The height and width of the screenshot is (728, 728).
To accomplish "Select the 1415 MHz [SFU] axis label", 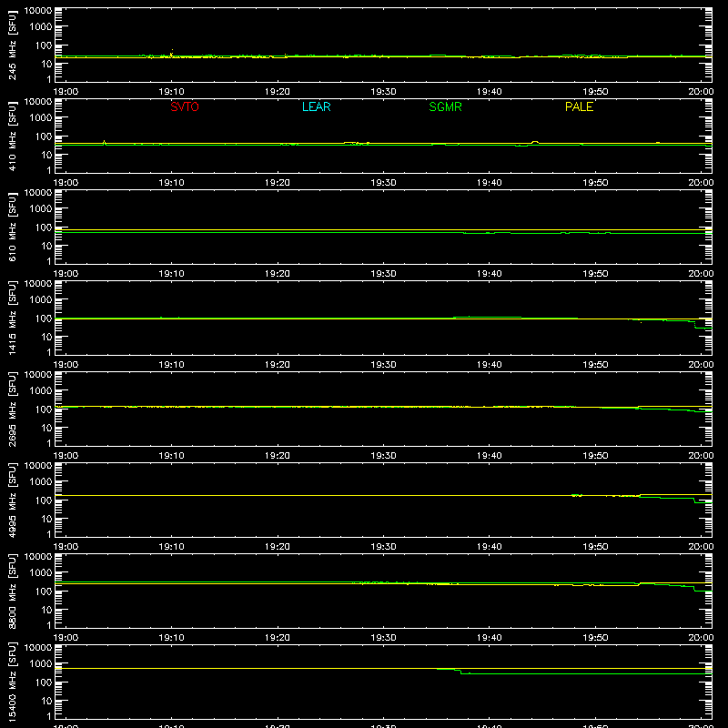I will [x=13, y=318].
